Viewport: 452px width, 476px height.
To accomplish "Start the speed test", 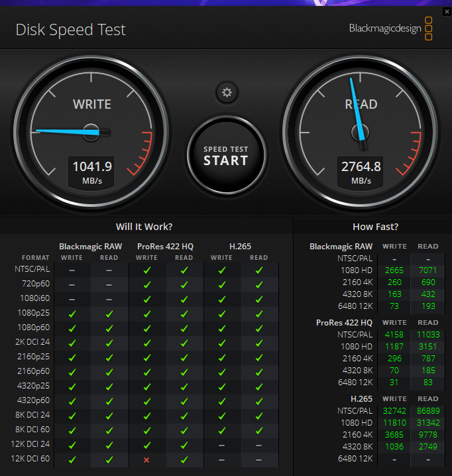I will (x=227, y=155).
